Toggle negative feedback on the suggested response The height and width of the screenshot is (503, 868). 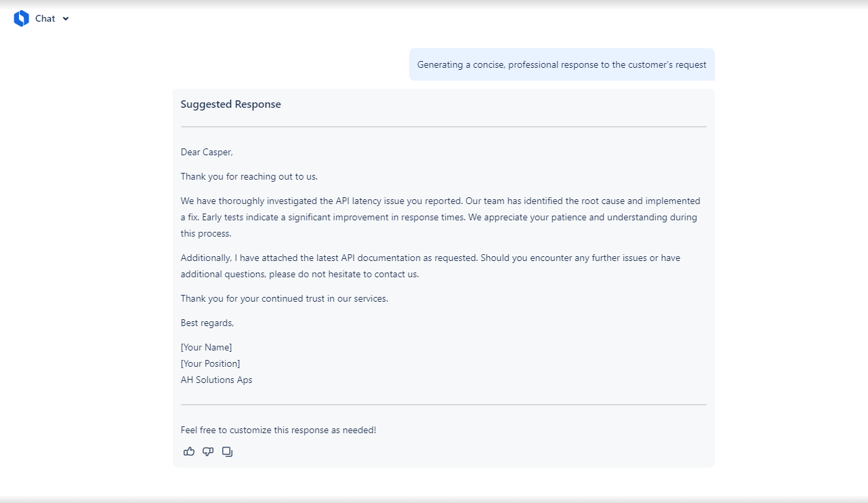[x=208, y=451]
